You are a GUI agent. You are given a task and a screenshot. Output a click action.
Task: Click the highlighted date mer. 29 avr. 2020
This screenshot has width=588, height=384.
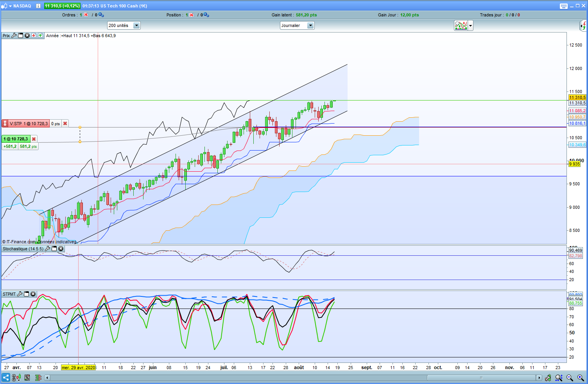pyautogui.click(x=78, y=368)
